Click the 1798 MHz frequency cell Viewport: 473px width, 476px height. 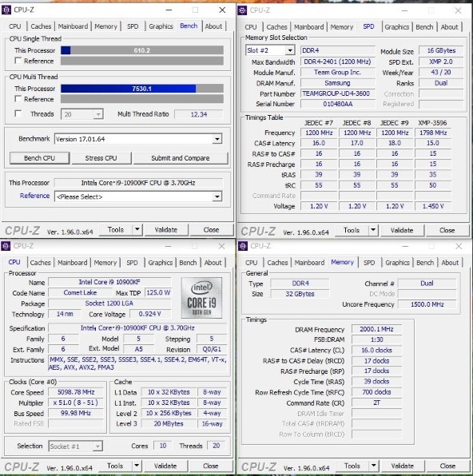pos(433,133)
